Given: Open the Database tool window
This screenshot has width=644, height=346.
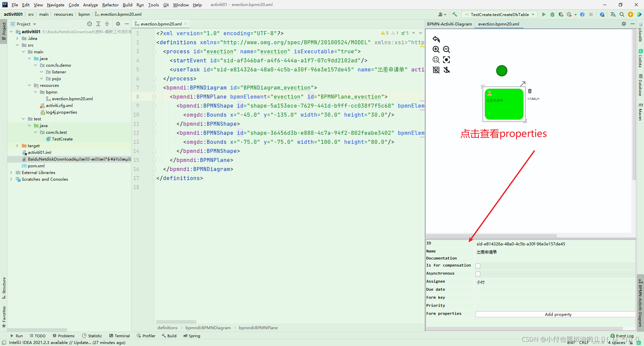Looking at the screenshot, I should point(640,85).
